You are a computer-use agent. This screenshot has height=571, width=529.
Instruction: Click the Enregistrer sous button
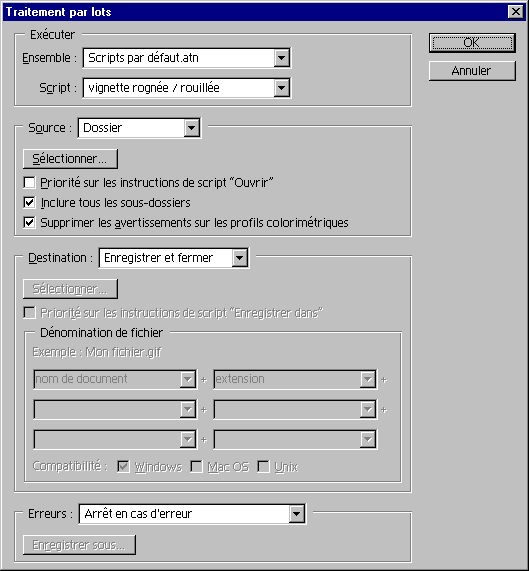[79, 545]
